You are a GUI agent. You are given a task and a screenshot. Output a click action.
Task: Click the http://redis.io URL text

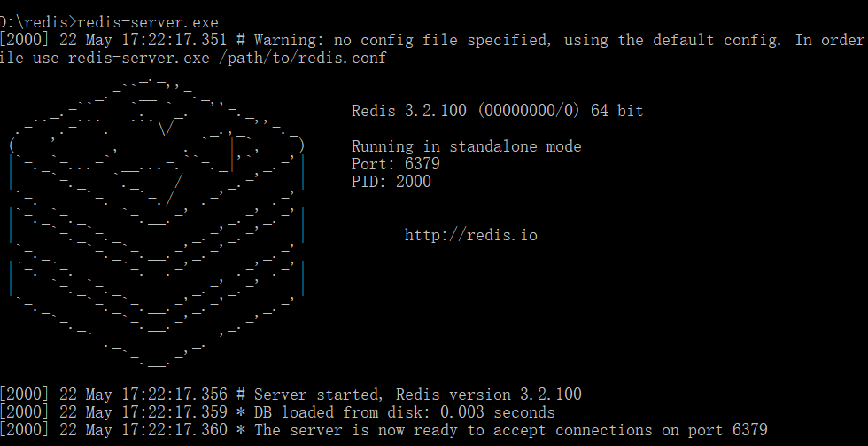pyautogui.click(x=470, y=236)
